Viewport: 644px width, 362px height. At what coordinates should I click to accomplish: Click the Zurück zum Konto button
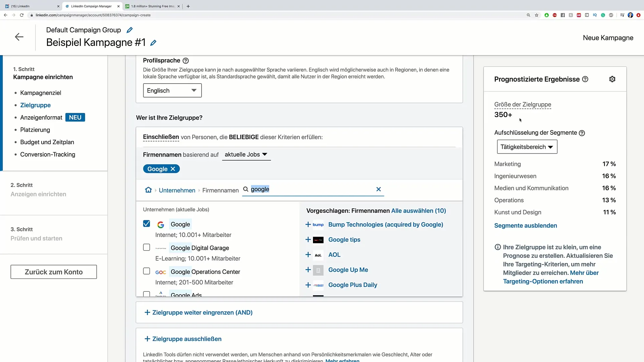(54, 272)
